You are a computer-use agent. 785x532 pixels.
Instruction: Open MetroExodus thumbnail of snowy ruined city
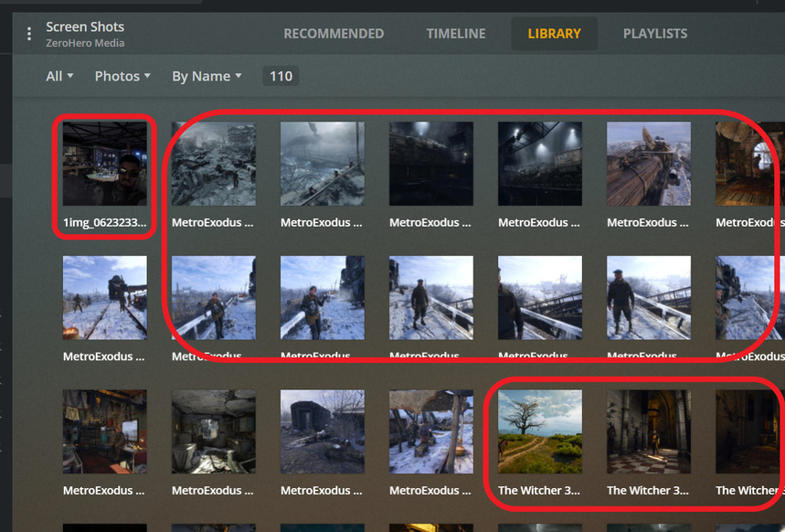pos(214,164)
